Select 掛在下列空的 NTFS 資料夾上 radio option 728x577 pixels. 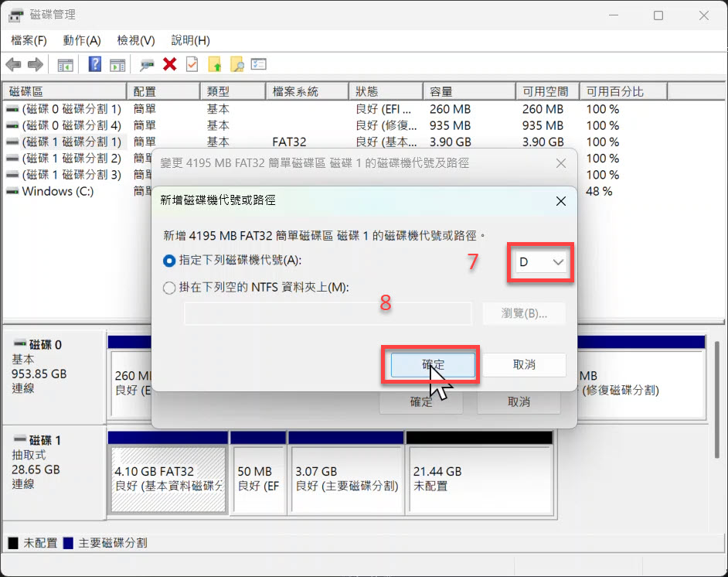coord(170,288)
